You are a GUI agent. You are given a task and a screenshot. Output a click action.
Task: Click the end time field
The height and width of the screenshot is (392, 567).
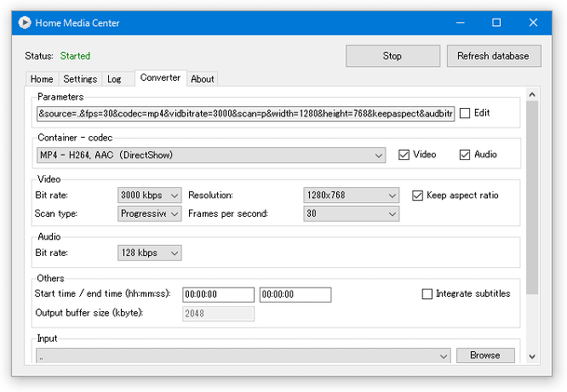click(x=295, y=294)
